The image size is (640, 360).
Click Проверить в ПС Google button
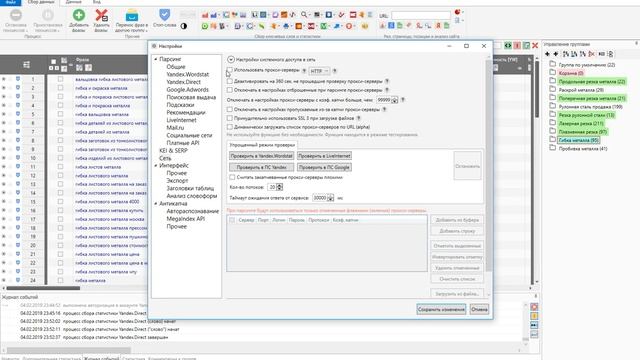point(324,167)
